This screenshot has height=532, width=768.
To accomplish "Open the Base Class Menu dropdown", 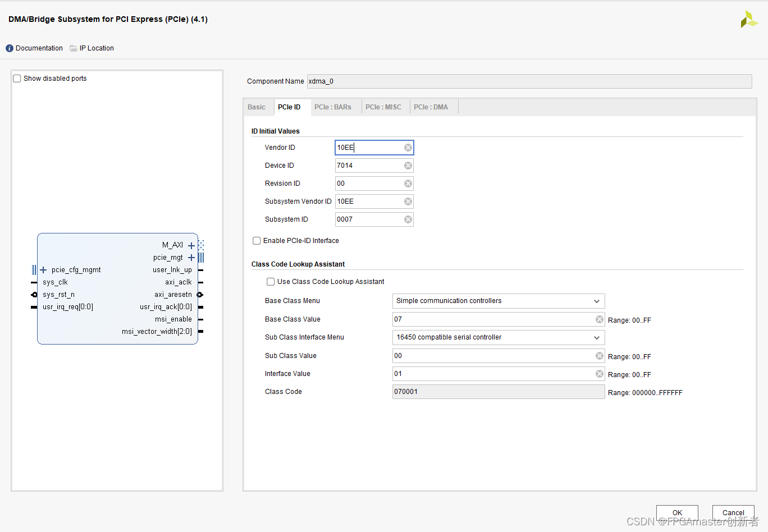I will (499, 301).
